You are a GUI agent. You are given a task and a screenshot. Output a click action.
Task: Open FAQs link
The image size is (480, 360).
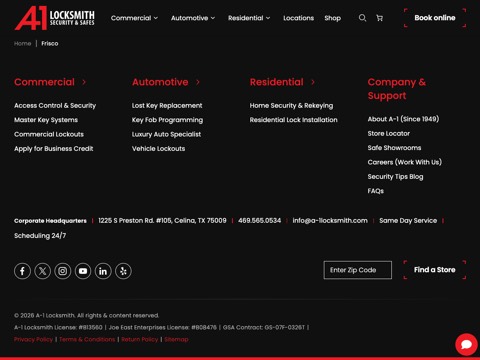pos(376,191)
